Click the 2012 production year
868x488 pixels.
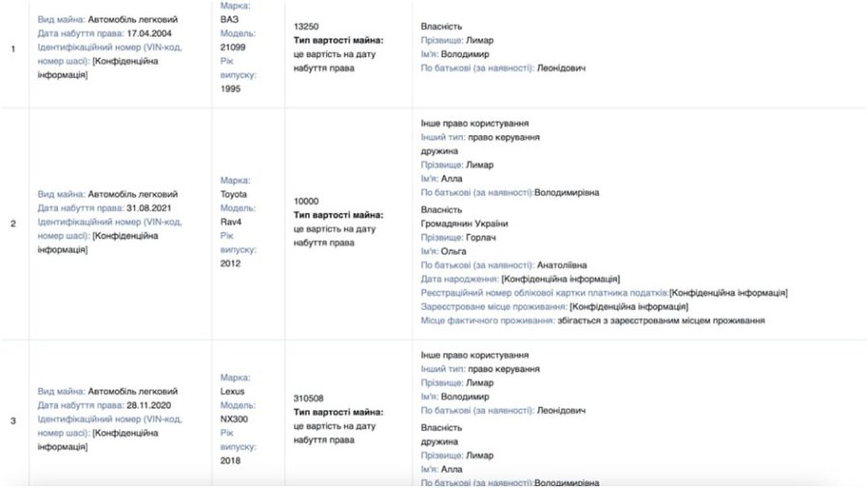tap(231, 263)
